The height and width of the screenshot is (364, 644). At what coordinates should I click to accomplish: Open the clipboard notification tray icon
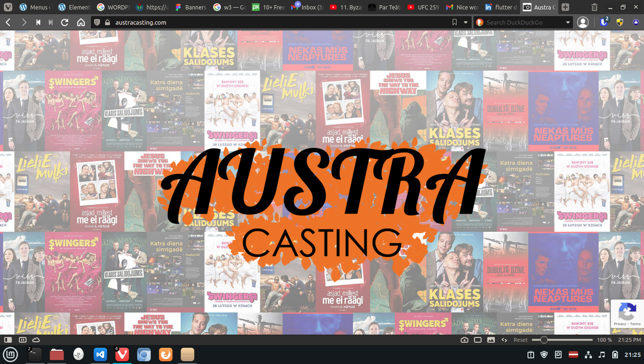click(531, 355)
